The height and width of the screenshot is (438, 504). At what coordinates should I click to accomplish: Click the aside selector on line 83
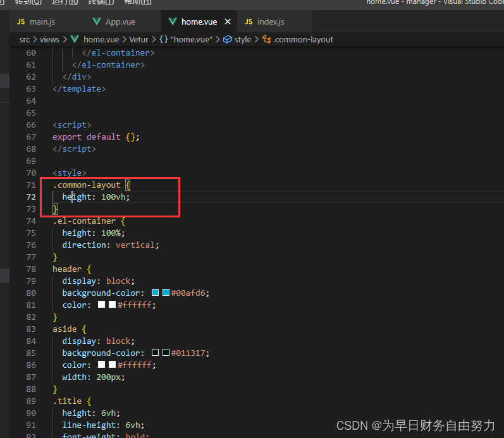(65, 329)
